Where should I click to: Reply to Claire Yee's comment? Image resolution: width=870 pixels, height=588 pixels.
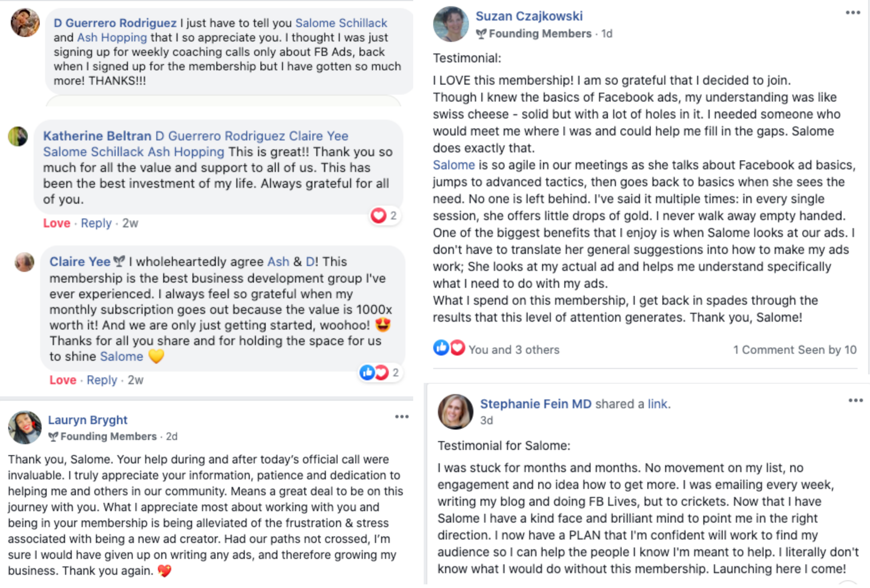(x=102, y=380)
